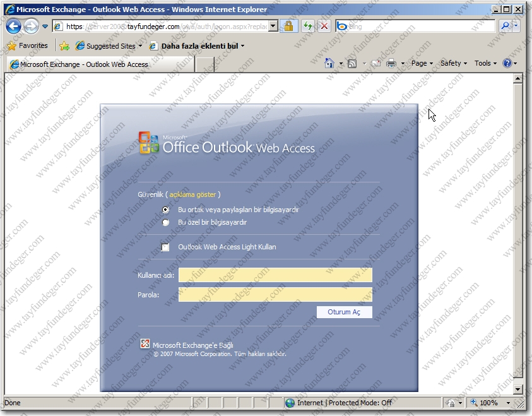
Task: Click the security lock icon
Action: pyautogui.click(x=289, y=26)
